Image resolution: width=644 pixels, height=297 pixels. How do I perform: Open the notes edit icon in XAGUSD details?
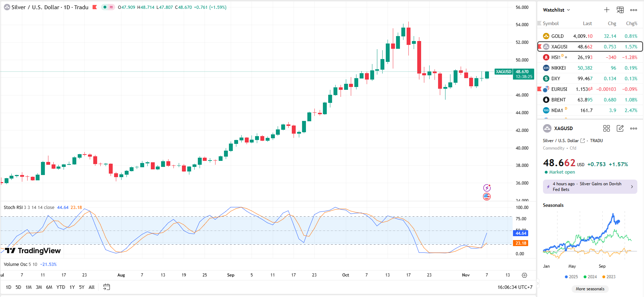[620, 128]
